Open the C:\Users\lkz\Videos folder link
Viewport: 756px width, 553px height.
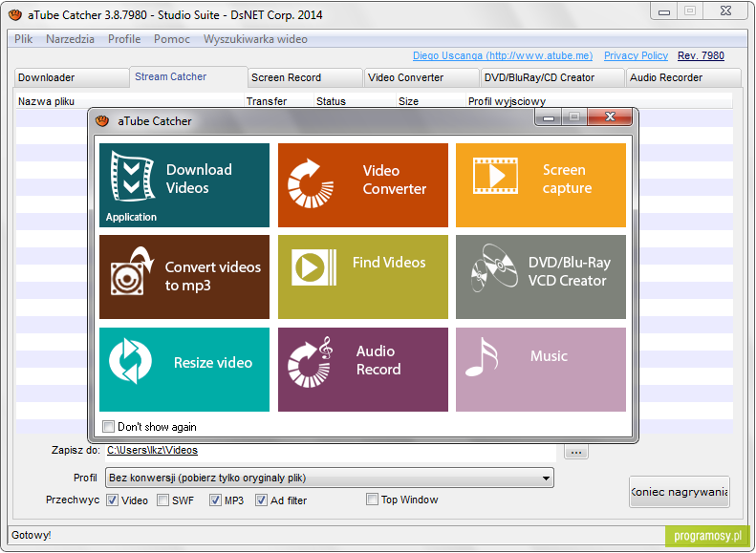tap(152, 451)
